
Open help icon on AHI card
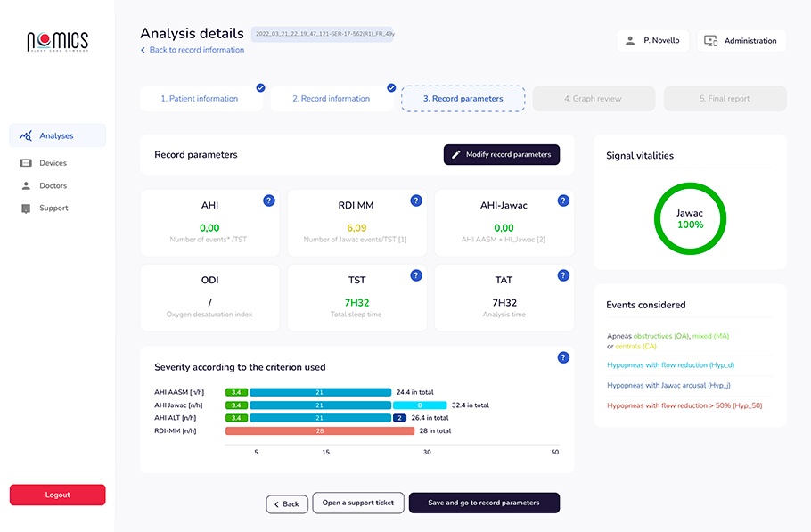point(268,201)
